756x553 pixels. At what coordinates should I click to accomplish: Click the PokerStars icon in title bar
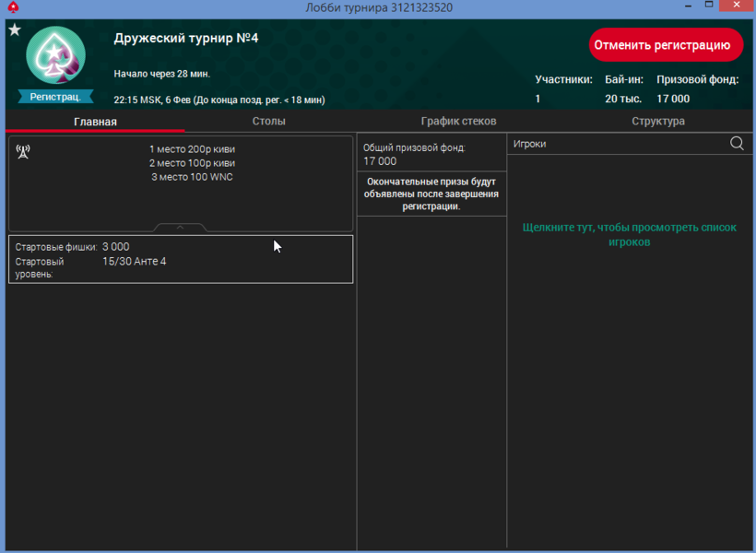click(x=12, y=7)
